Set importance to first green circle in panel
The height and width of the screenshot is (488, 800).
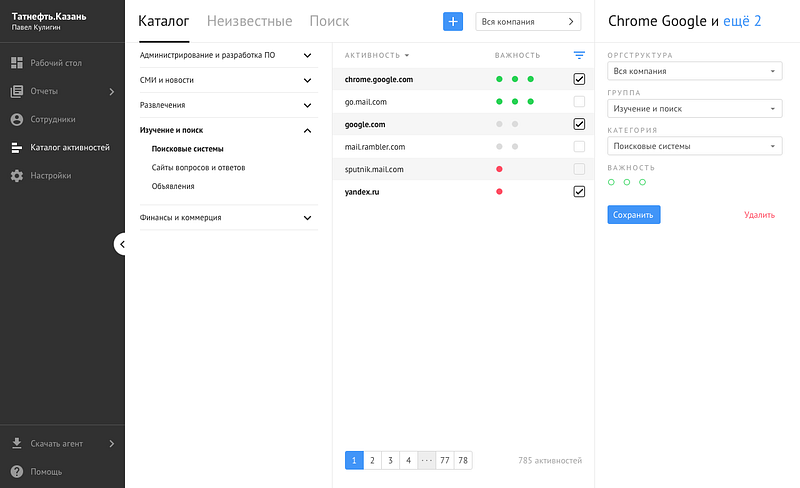coord(611,182)
